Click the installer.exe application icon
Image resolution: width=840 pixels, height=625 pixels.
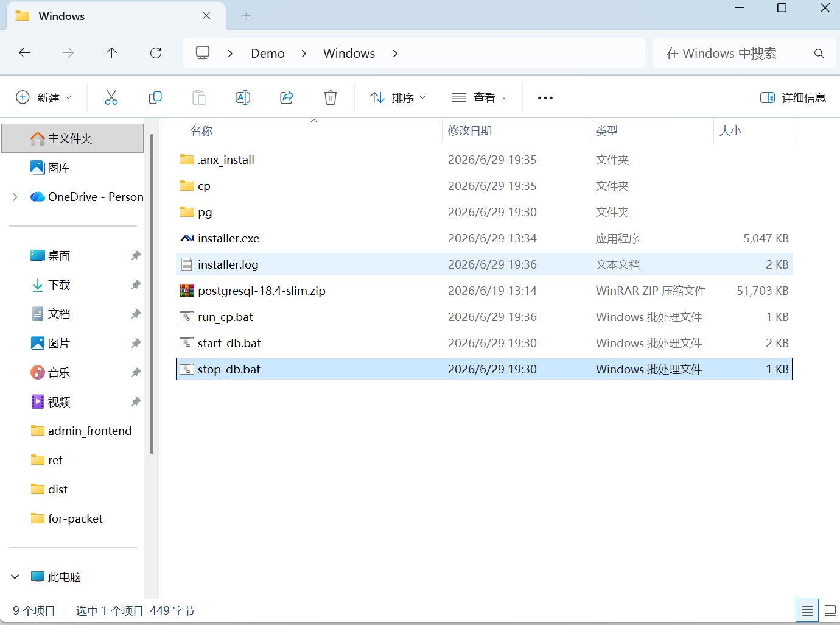tap(187, 238)
